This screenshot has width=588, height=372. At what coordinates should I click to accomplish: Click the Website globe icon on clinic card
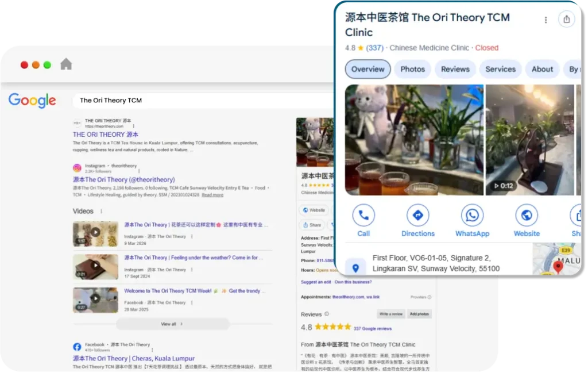click(x=527, y=215)
